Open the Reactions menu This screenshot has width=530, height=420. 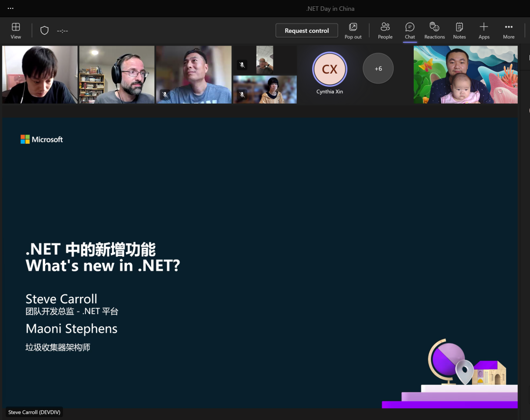click(x=434, y=31)
